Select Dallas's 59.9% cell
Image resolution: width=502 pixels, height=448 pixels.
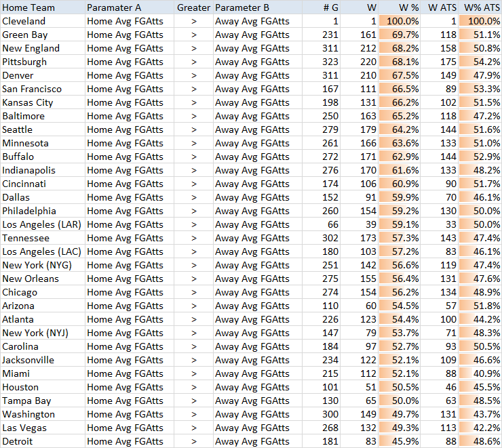(x=399, y=197)
